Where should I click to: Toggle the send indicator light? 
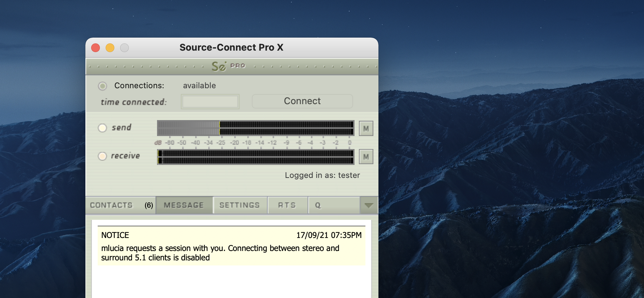pos(103,128)
